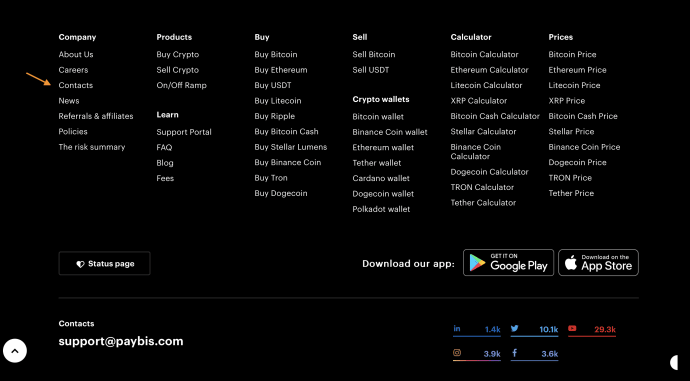The image size is (690, 381).
Task: Open the News link
Action: 69,101
